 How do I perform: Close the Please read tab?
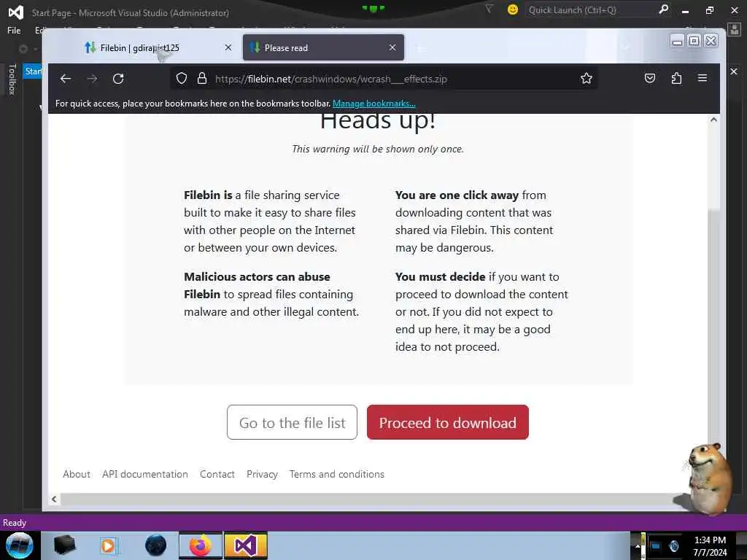(x=392, y=47)
